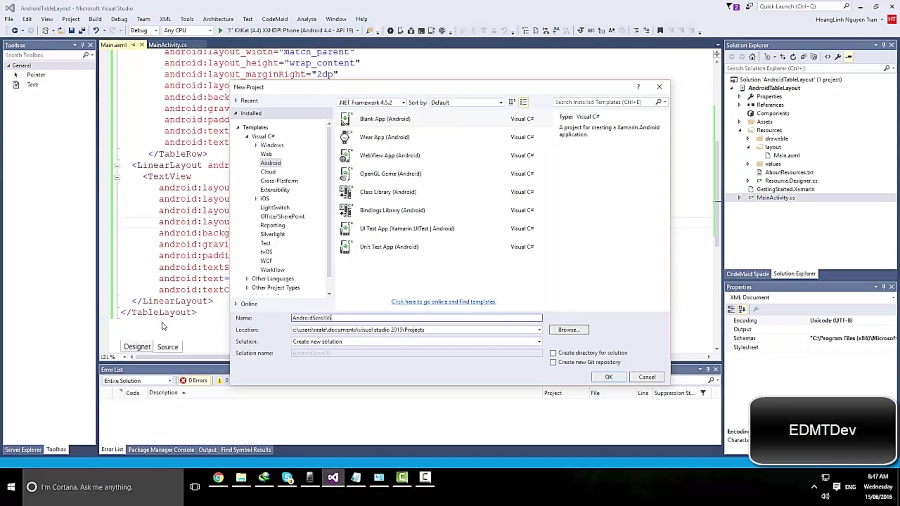This screenshot has width=900, height=506.
Task: Expand the Online section in New Project
Action: pos(236,303)
